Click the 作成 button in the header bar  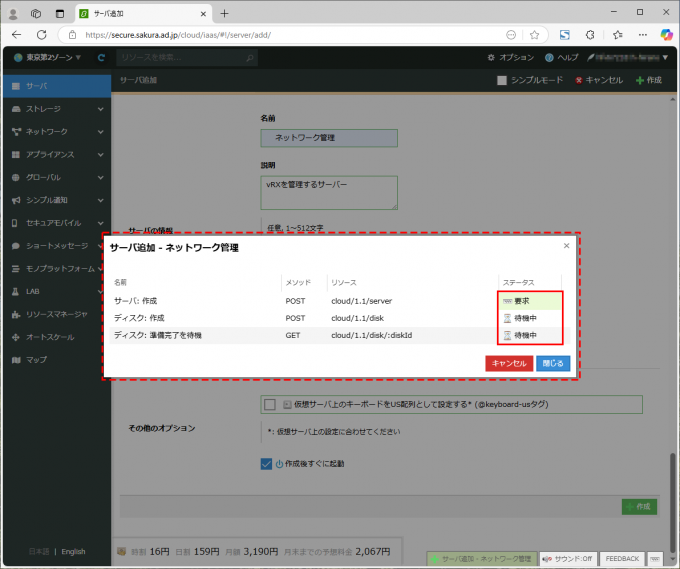tap(649, 80)
